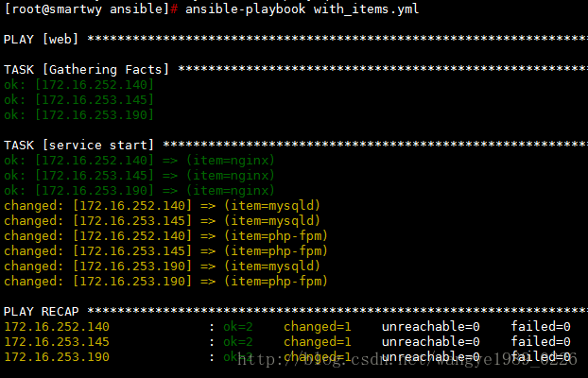Click the recap IP address 172.16.252.140

57,326
